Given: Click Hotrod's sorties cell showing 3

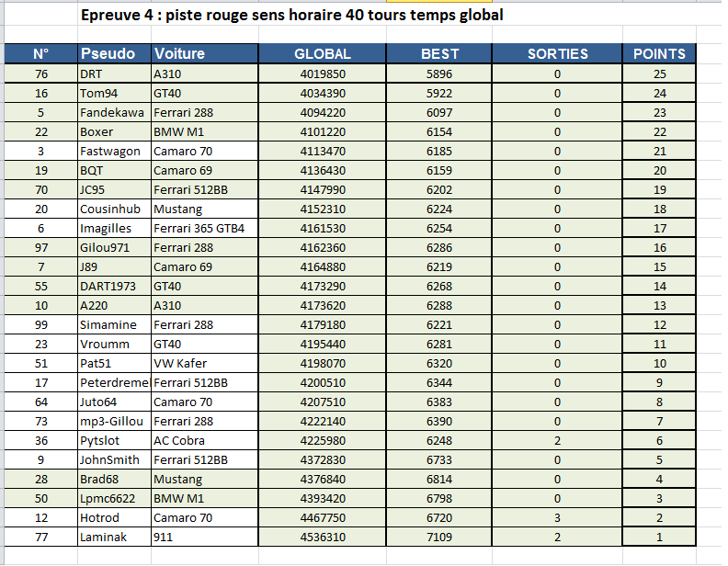Looking at the screenshot, I should (557, 517).
